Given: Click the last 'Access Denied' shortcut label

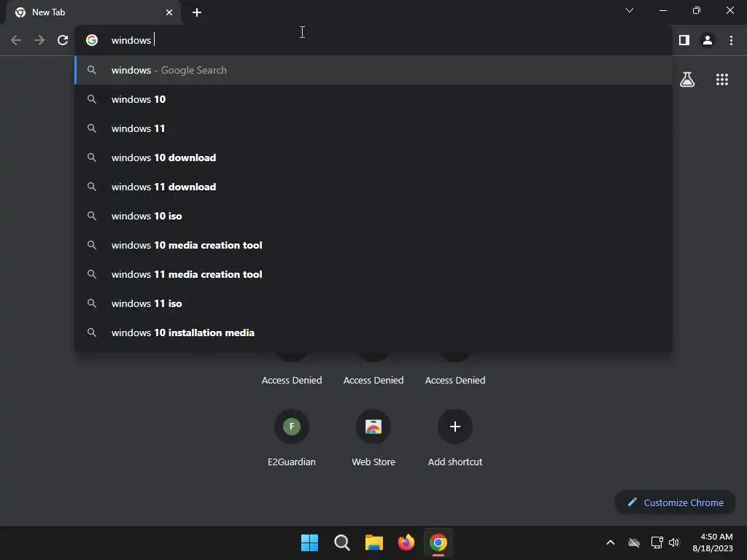Looking at the screenshot, I should (x=455, y=380).
